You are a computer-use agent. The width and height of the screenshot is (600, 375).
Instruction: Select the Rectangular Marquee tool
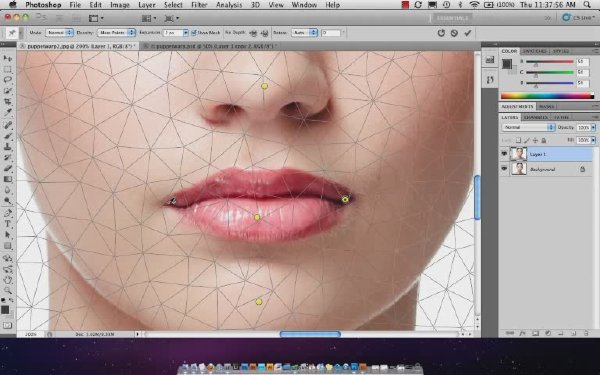pos(8,70)
